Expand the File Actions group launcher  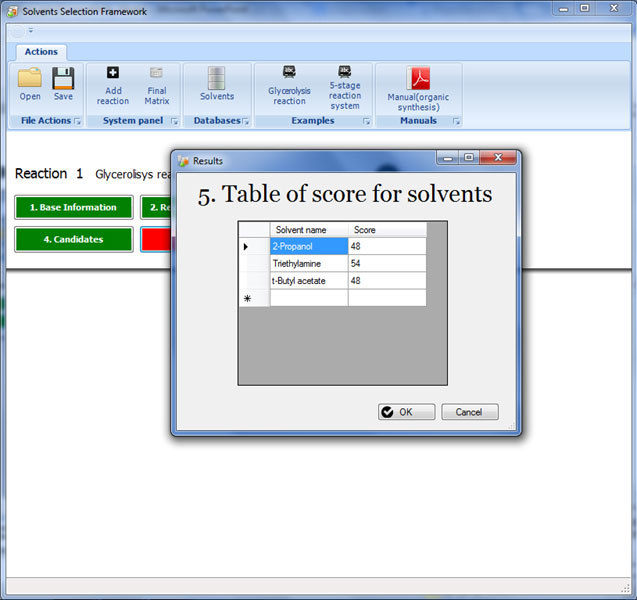click(x=77, y=122)
